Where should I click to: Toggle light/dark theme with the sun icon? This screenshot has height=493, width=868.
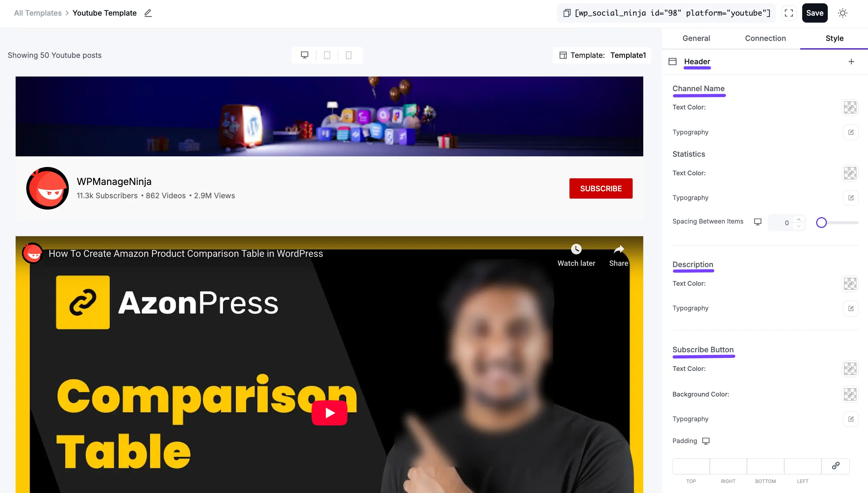point(842,13)
